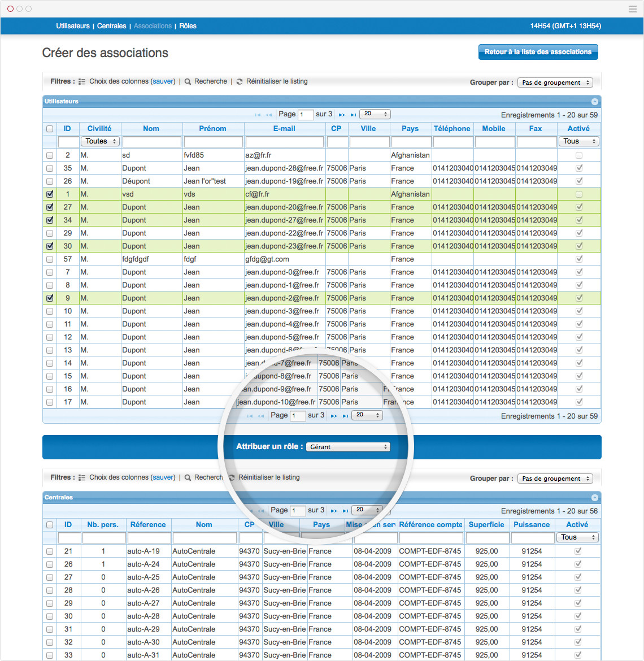Viewport: 644px width, 661px height.
Task: Sort Utilisateurs by the Prénom column header
Action: coord(213,129)
